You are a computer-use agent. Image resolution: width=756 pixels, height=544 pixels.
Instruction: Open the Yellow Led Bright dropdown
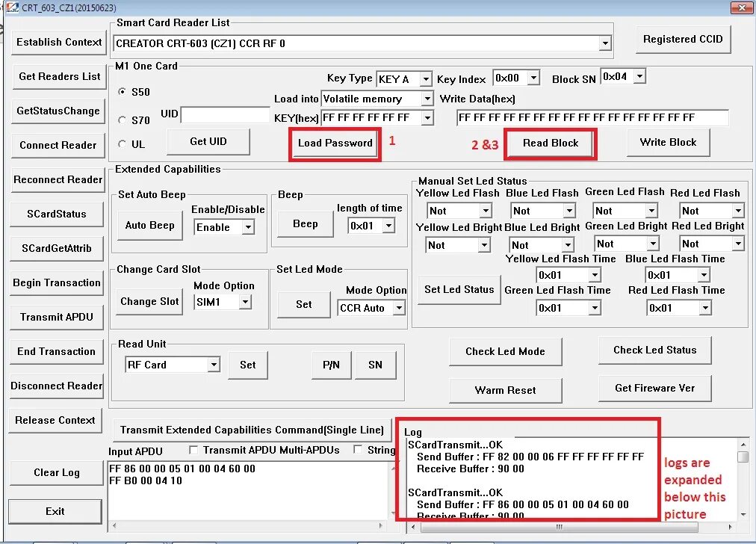(484, 245)
